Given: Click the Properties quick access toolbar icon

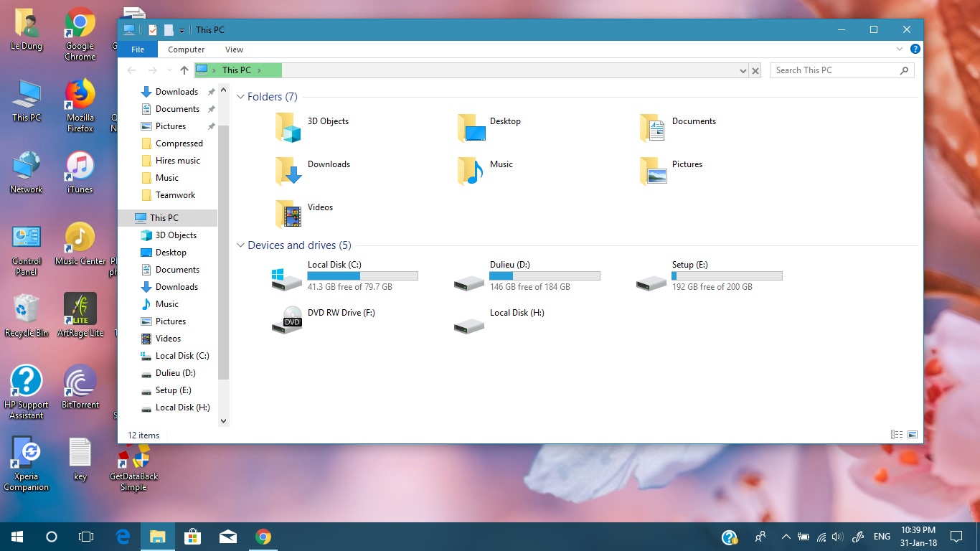Looking at the screenshot, I should click(153, 30).
